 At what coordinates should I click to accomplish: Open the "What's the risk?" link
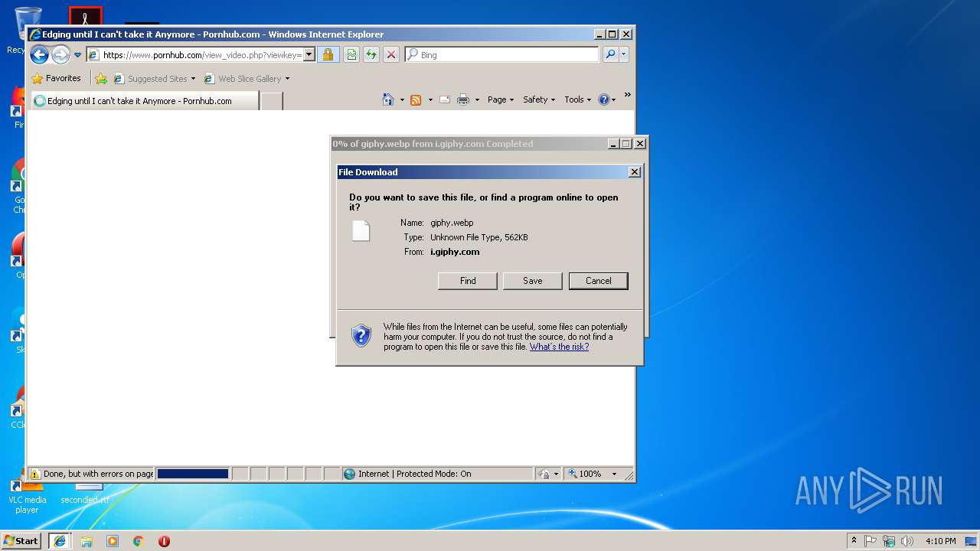[x=559, y=347]
